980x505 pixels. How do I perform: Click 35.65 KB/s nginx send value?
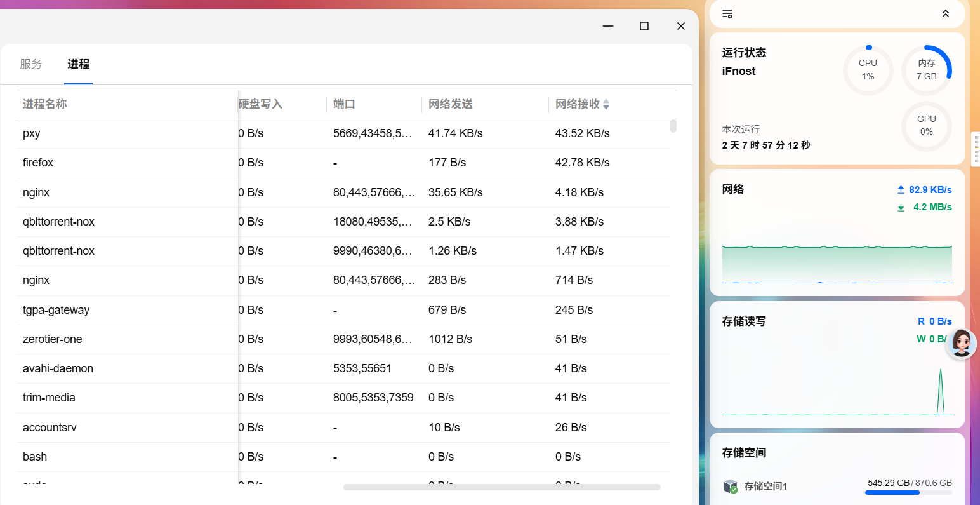click(455, 192)
